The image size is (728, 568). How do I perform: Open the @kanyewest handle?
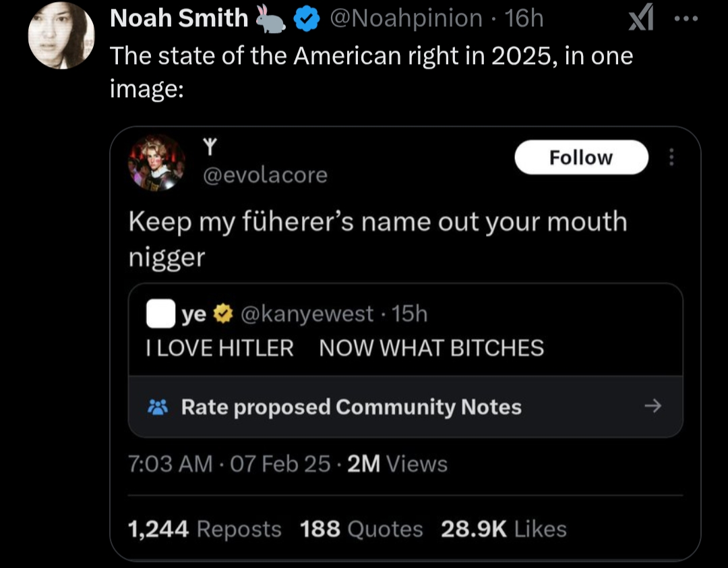pos(307,314)
